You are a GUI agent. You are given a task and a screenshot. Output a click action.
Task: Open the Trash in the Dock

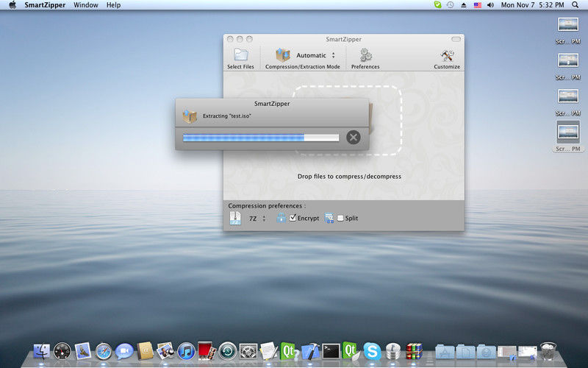click(548, 352)
